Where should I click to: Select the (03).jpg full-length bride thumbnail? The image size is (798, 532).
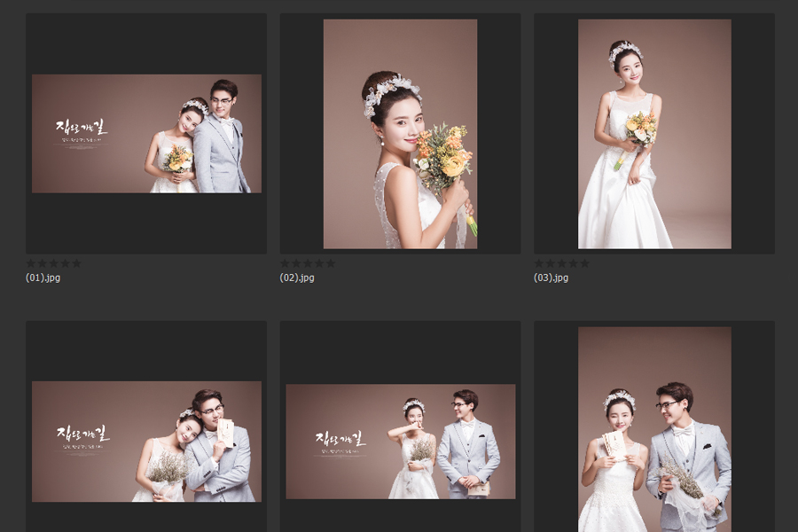pos(654,134)
